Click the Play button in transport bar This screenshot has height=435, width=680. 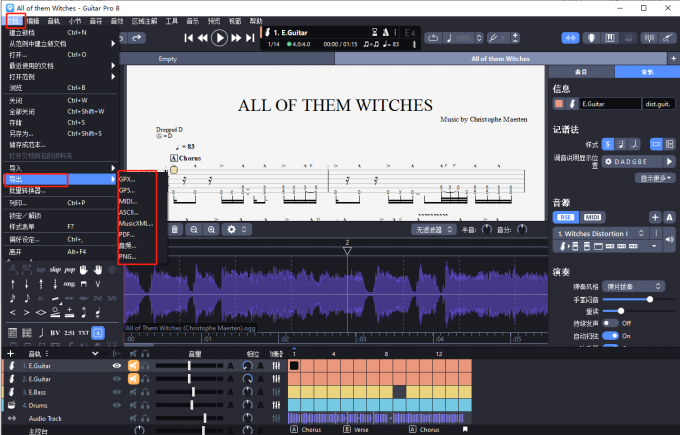220,38
